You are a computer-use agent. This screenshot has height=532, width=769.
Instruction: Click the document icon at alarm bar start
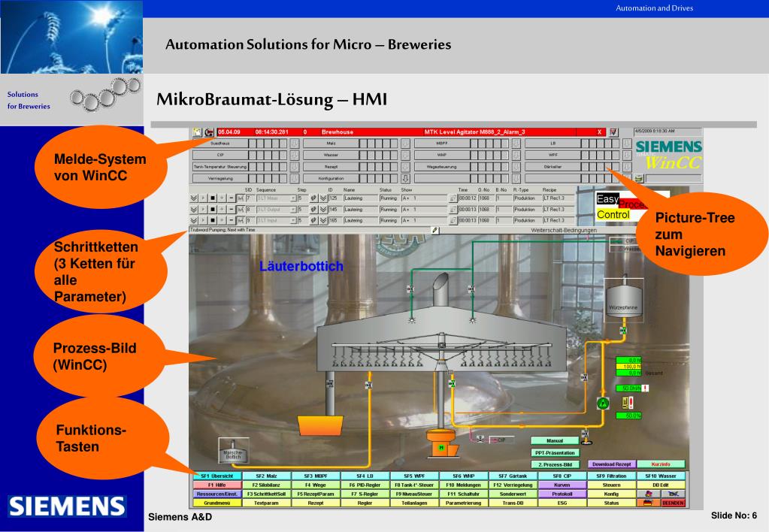pyautogui.click(x=197, y=132)
